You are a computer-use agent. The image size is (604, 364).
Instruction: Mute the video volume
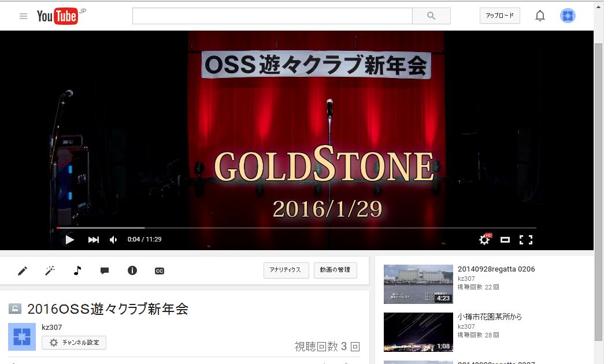click(113, 240)
